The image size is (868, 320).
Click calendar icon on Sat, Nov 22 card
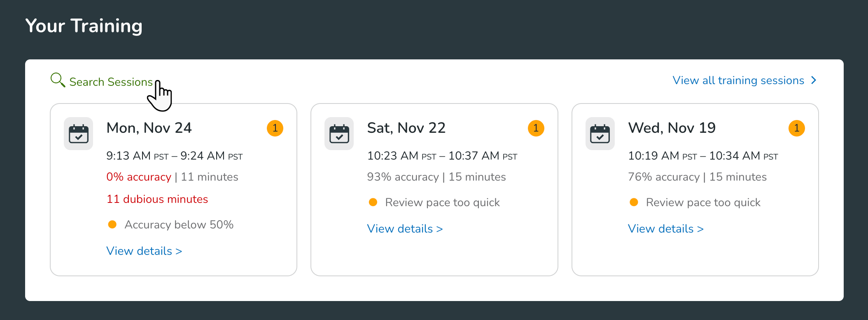pos(339,134)
